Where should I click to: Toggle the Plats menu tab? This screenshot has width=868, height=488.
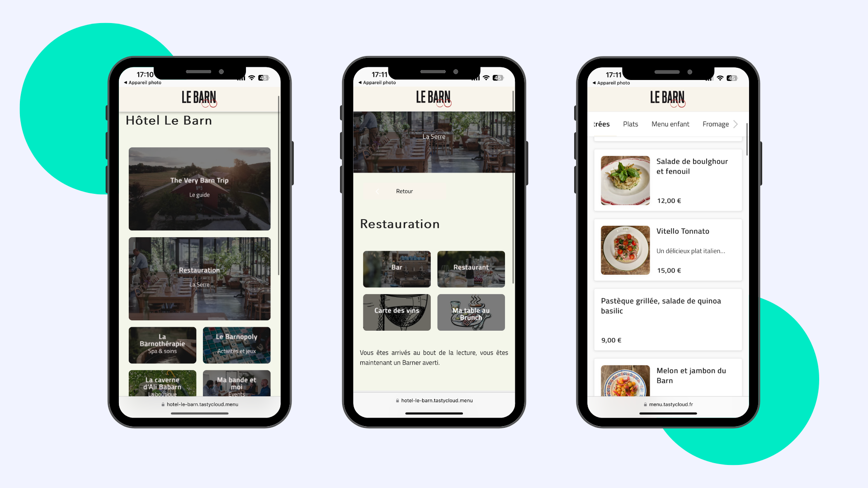[630, 123]
